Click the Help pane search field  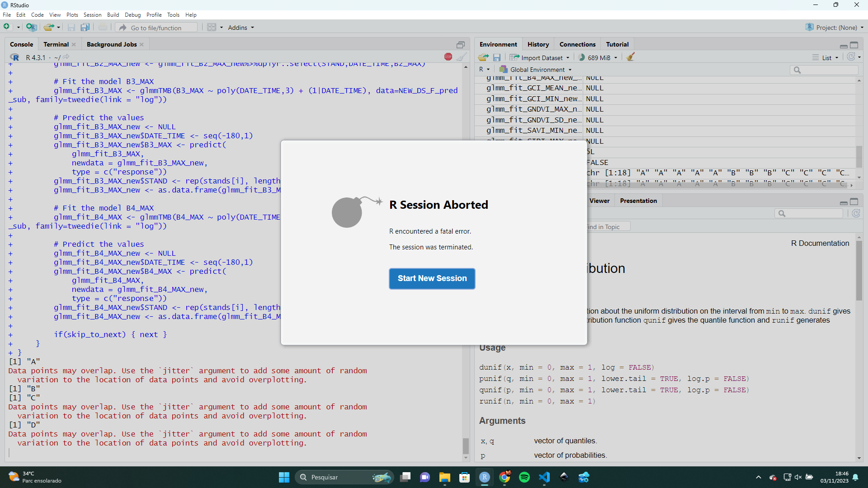pyautogui.click(x=809, y=213)
